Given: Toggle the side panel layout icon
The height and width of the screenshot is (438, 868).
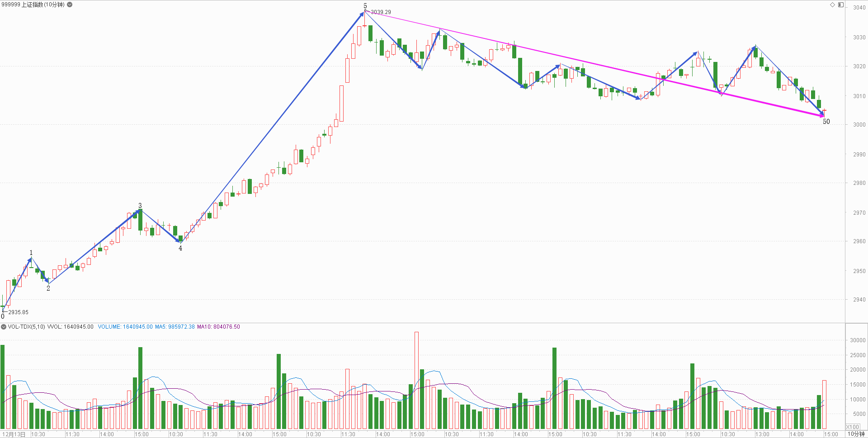Looking at the screenshot, I should [841, 5].
